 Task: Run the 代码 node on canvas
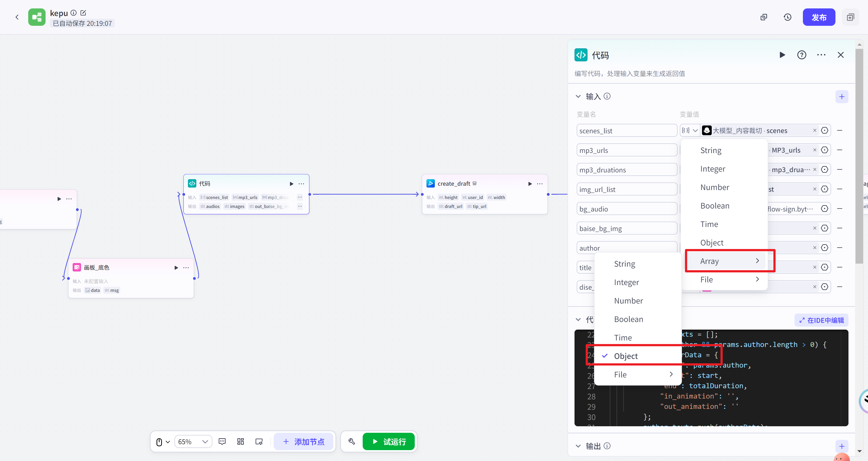(x=292, y=184)
